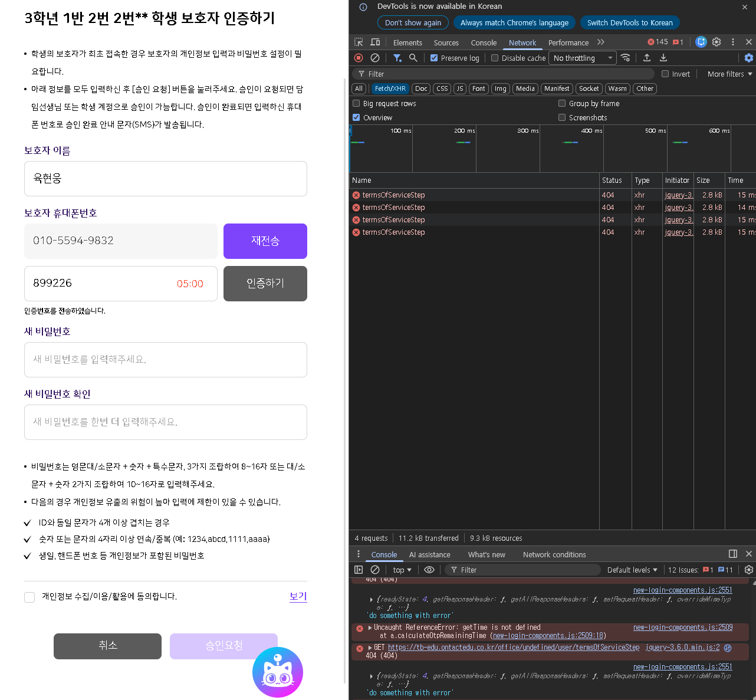Click the 보기 link to view terms
The height and width of the screenshot is (700, 756).
click(x=298, y=596)
